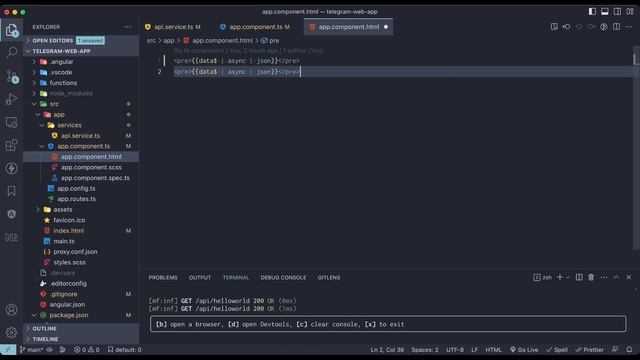Click the feedback icon in status bar
640x360 pixels.
click(615, 350)
